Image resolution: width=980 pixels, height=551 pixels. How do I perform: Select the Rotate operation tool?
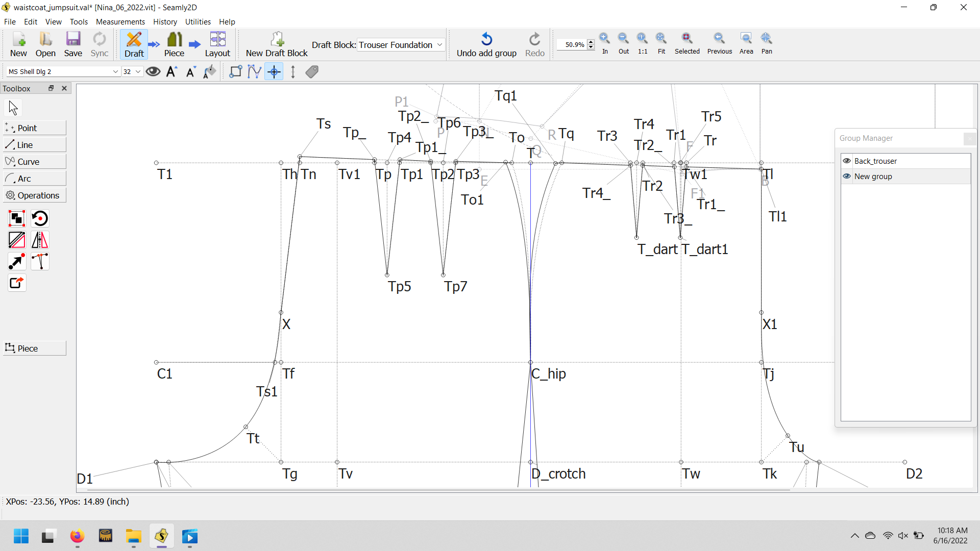coord(40,218)
